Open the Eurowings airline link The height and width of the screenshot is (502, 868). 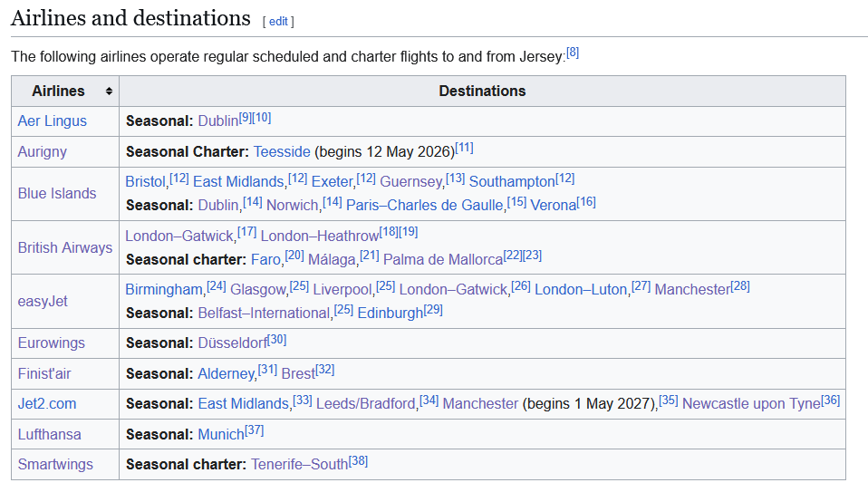52,343
